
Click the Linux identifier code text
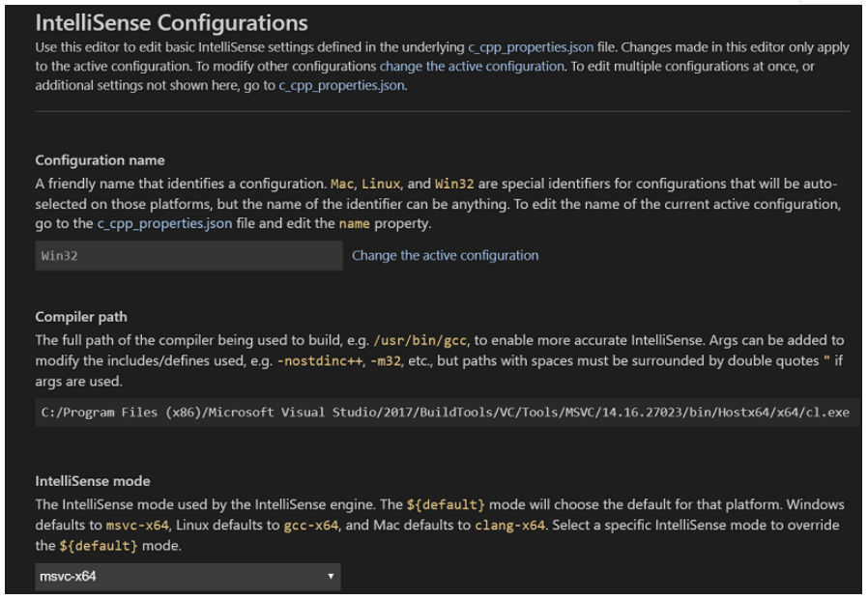tap(381, 184)
